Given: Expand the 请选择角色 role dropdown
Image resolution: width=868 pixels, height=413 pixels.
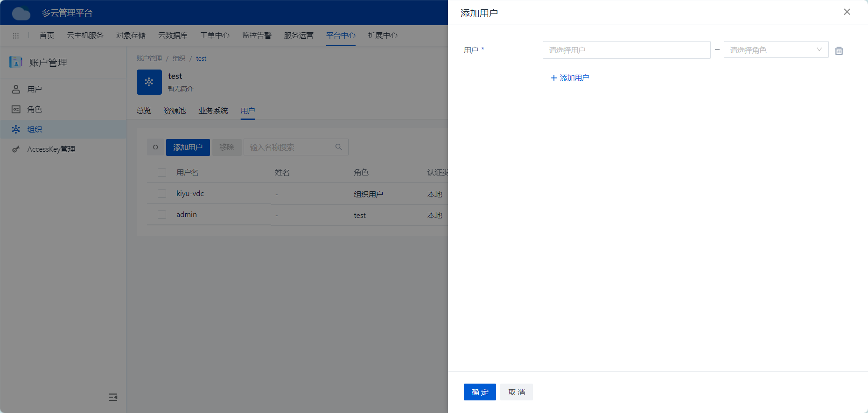Looking at the screenshot, I should pyautogui.click(x=776, y=50).
